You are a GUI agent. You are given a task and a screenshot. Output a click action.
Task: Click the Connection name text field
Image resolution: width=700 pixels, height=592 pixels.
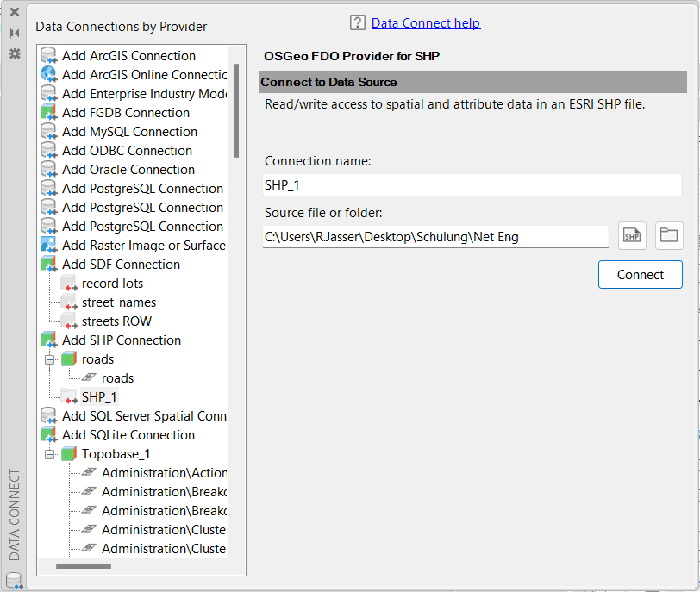472,185
